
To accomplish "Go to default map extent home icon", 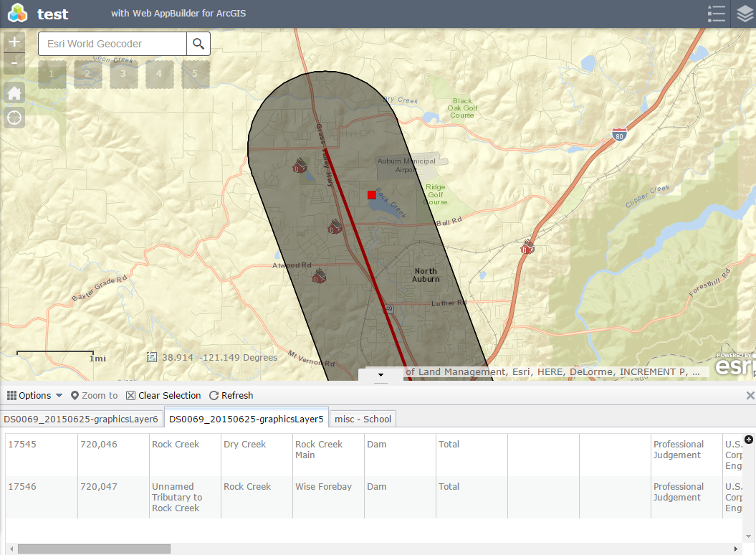I will tap(14, 92).
